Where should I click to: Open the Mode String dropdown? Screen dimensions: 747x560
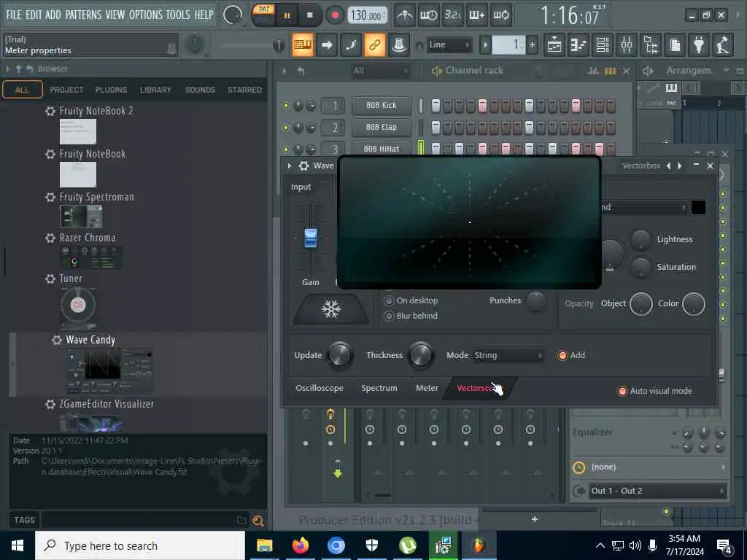click(x=508, y=355)
